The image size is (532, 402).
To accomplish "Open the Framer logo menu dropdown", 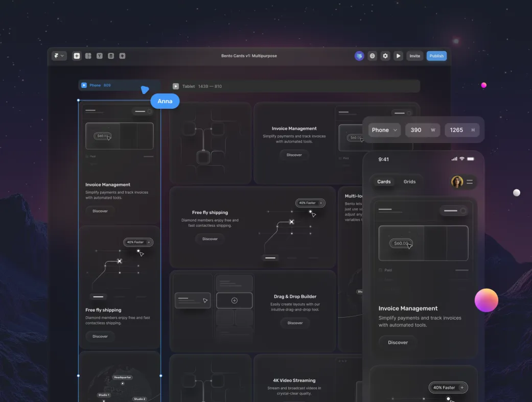I will (x=59, y=56).
